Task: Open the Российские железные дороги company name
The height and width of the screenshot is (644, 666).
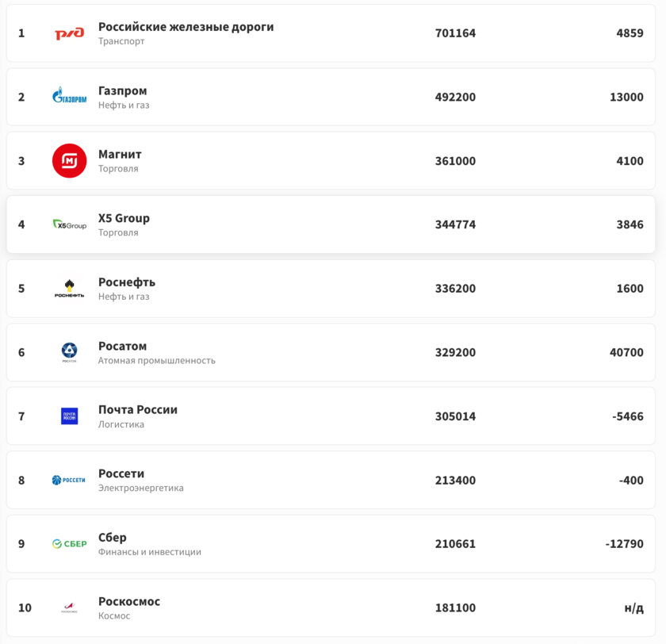Action: click(186, 27)
